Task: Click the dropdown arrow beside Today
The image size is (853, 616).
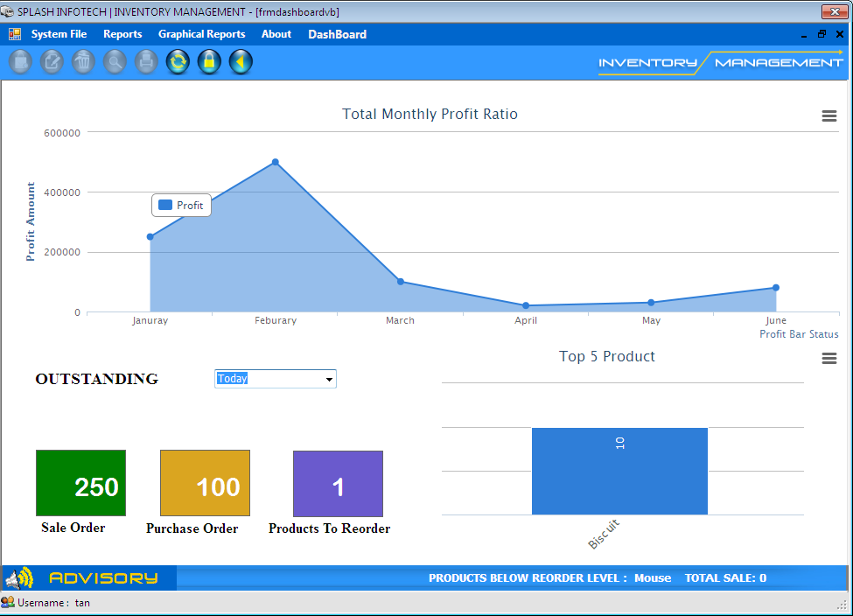Action: pos(330,378)
